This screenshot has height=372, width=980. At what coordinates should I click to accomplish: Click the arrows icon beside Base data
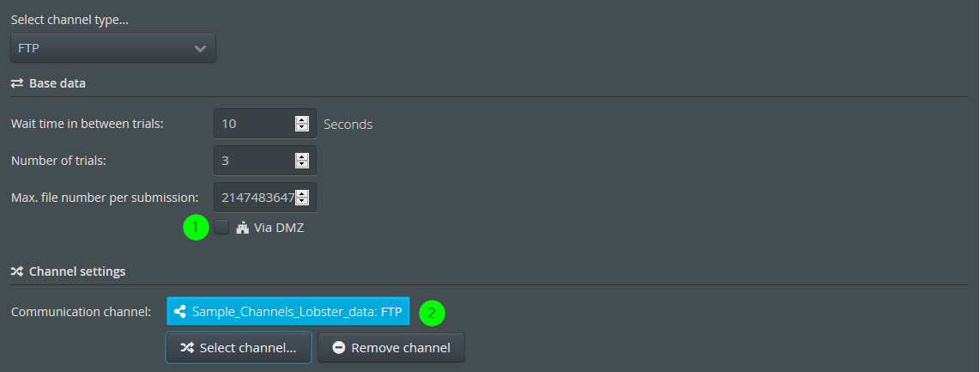(x=17, y=83)
